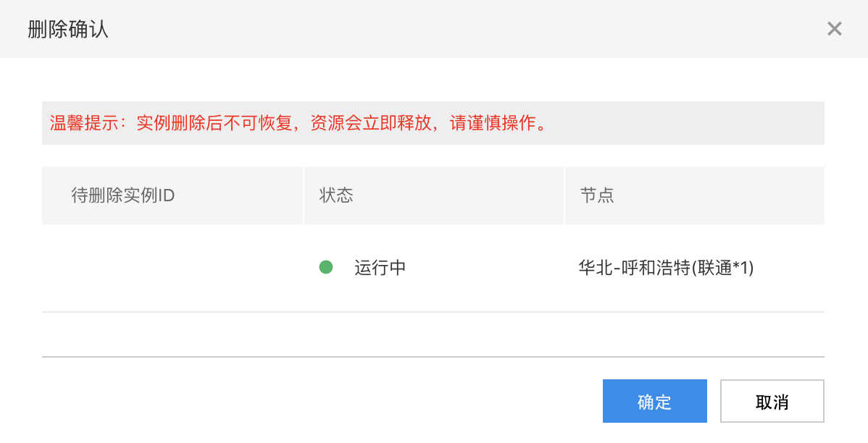Click the empty instance ID cell
Image resolution: width=868 pixels, height=443 pixels.
[x=172, y=268]
